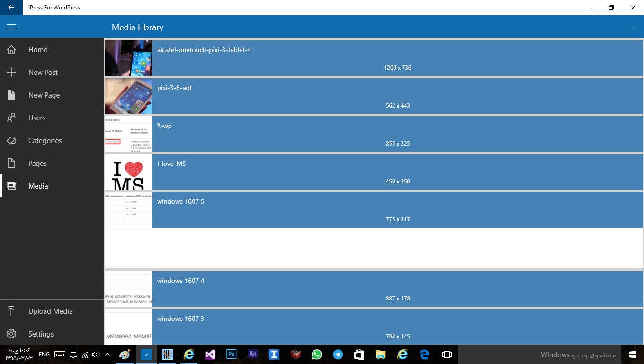Click the New Post plus icon
The width and height of the screenshot is (644, 364).
[11, 73]
